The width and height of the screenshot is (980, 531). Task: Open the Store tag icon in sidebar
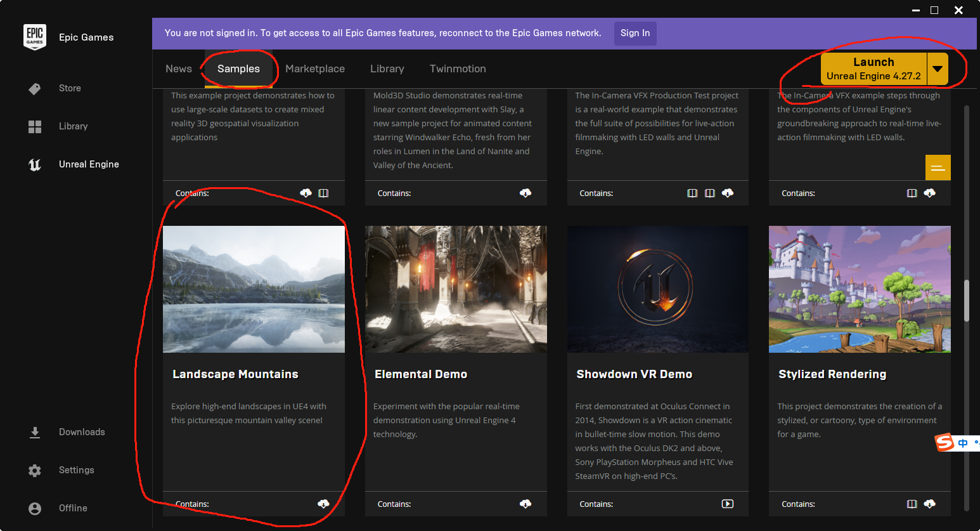coord(35,89)
